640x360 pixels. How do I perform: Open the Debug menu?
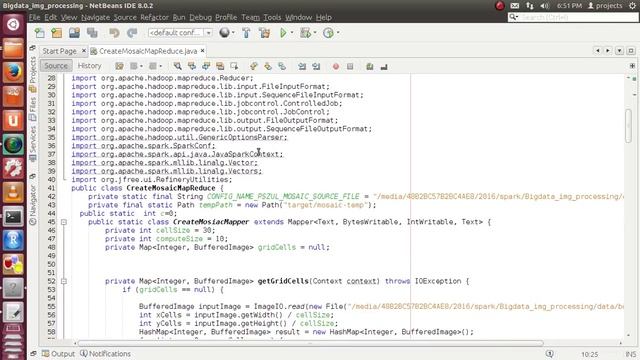tap(200, 17)
